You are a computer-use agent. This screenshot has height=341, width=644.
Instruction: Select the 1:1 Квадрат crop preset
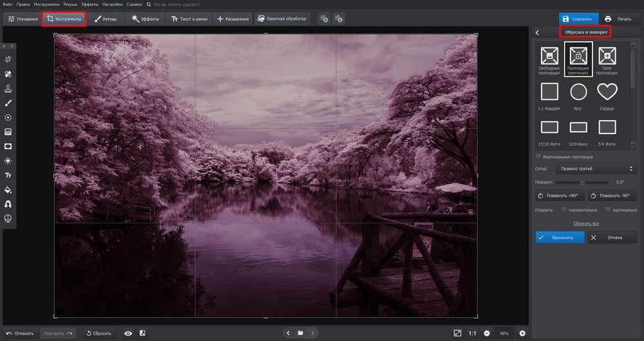[x=549, y=92]
